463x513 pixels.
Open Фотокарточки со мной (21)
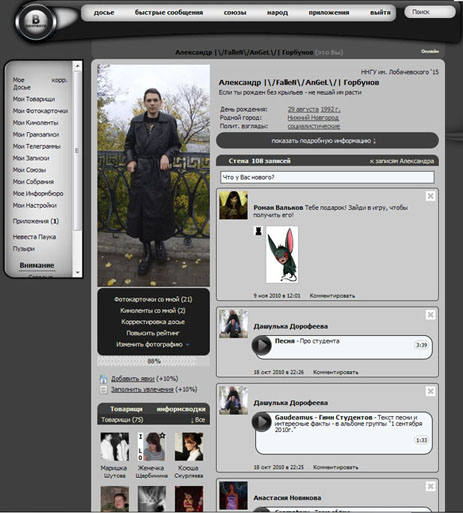pyautogui.click(x=153, y=299)
